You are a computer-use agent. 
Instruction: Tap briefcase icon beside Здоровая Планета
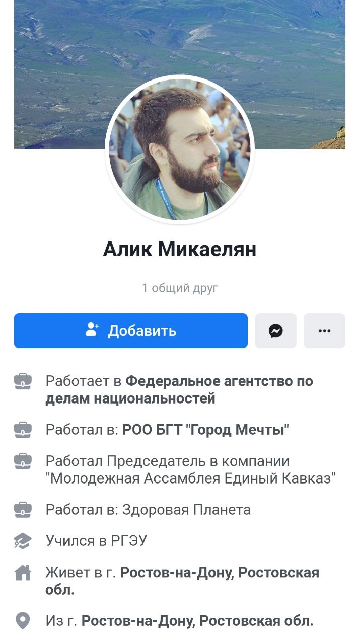pos(23,510)
